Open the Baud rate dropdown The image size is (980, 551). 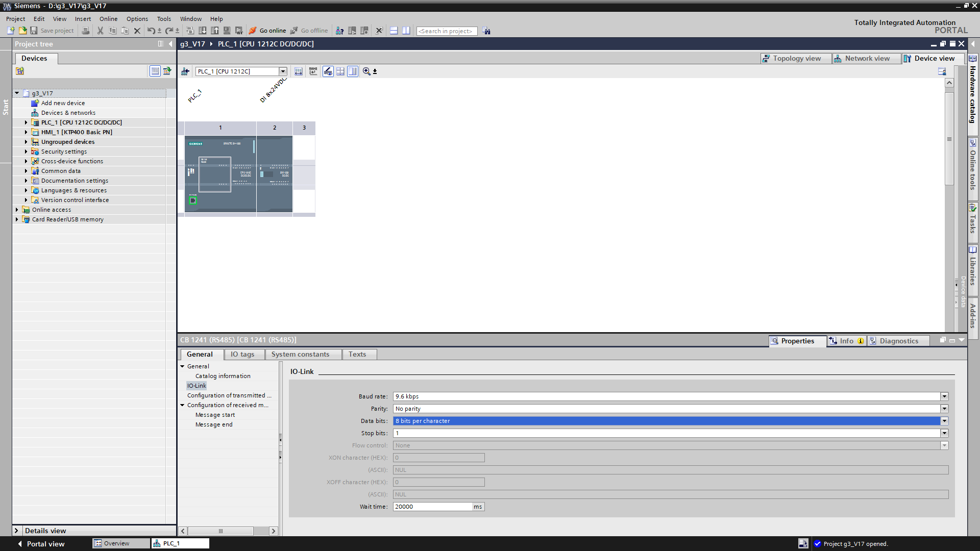944,396
